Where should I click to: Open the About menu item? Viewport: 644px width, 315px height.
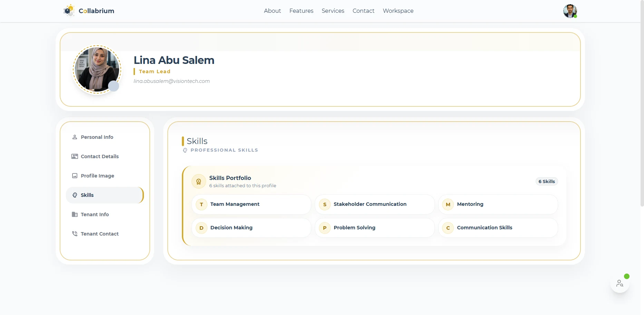(x=272, y=11)
